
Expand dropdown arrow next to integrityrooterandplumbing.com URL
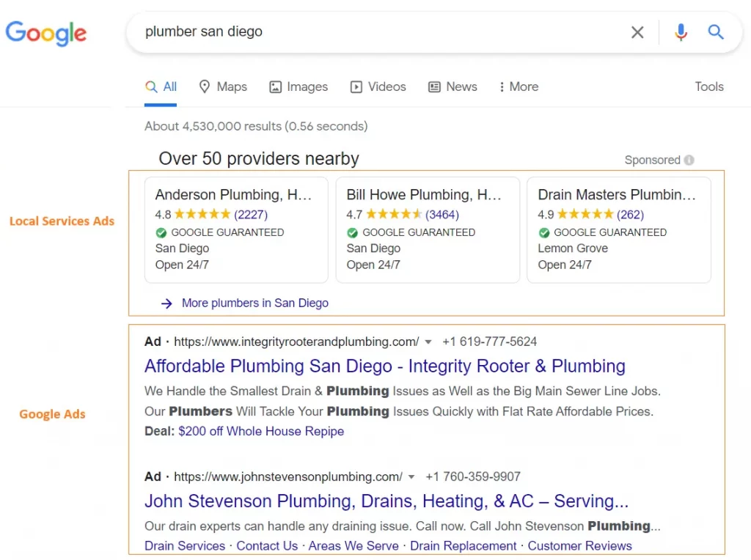428,342
